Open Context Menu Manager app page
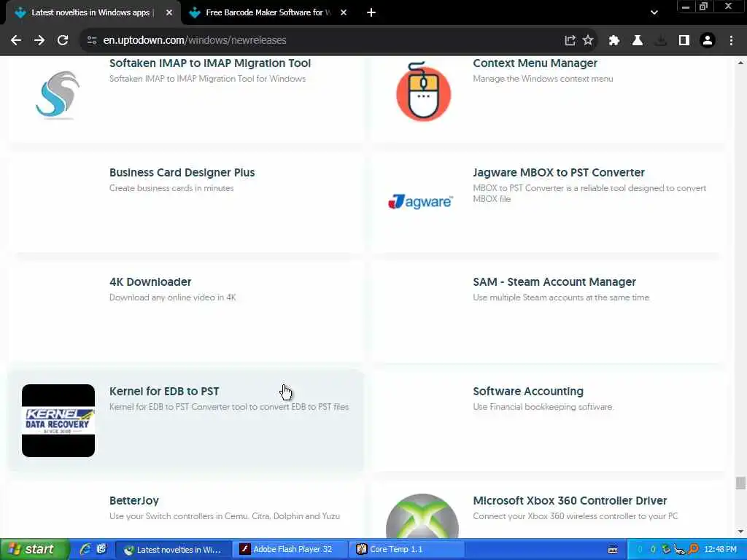The height and width of the screenshot is (560, 747). [535, 63]
